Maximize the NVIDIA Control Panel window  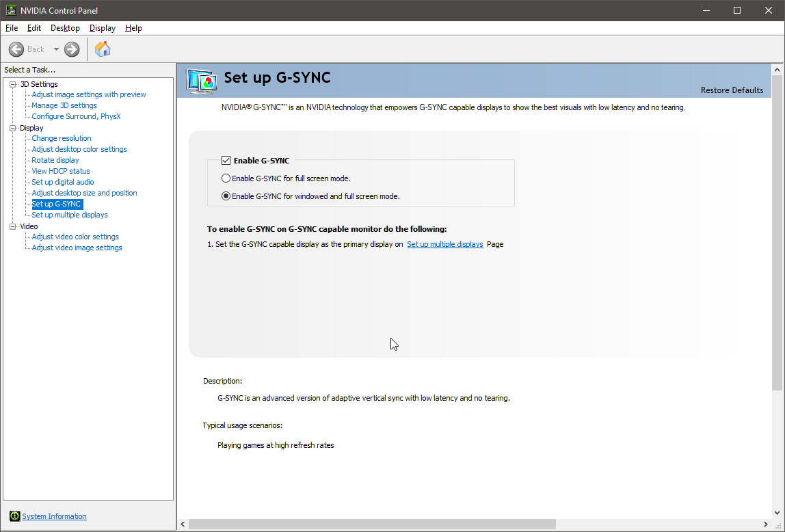click(x=737, y=10)
